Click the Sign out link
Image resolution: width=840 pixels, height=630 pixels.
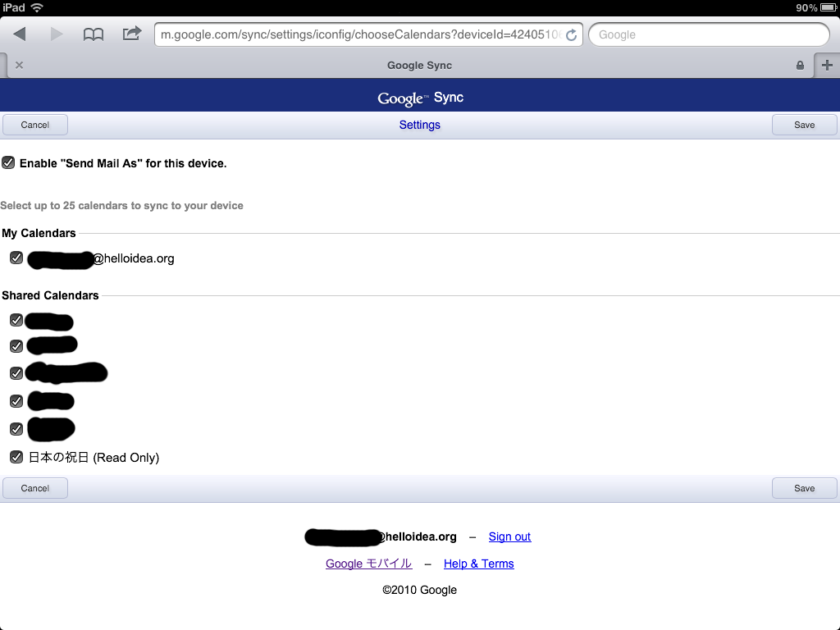click(x=509, y=536)
